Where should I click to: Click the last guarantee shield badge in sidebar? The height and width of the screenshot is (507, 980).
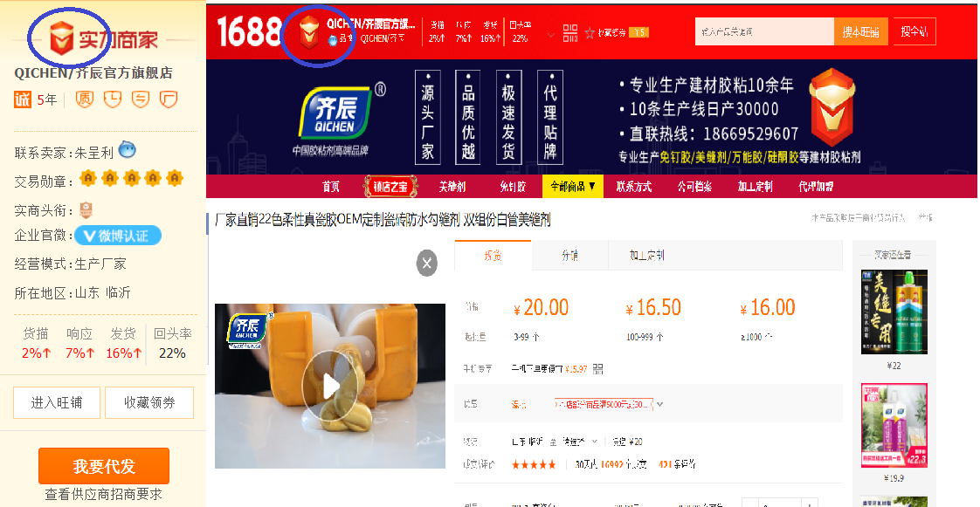tap(169, 99)
